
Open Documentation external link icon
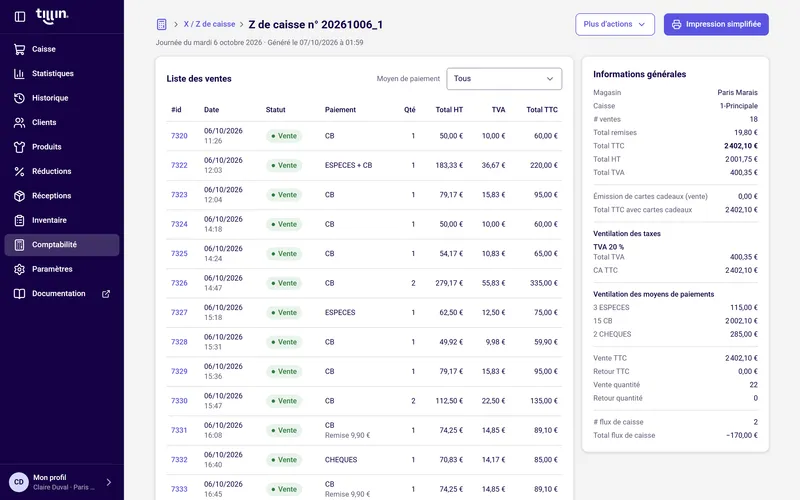click(106, 294)
